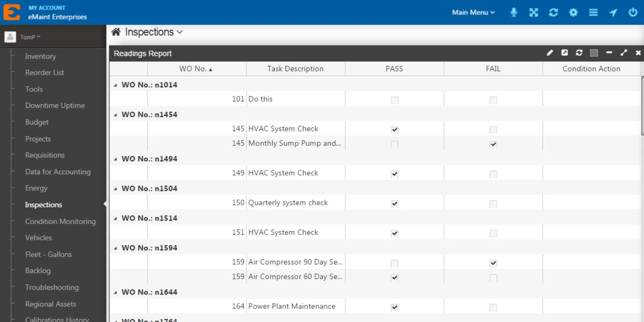Open Projects from the sidebar
Screen dimensions: 644x322
38,139
